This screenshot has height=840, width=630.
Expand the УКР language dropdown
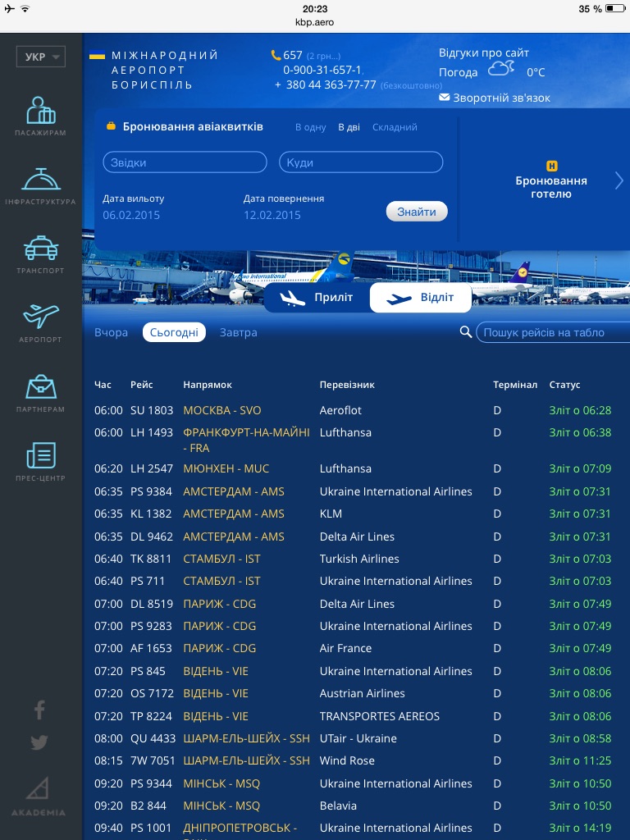(40, 57)
